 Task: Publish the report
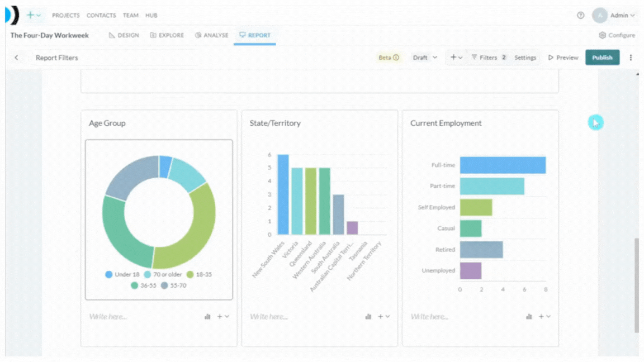602,58
